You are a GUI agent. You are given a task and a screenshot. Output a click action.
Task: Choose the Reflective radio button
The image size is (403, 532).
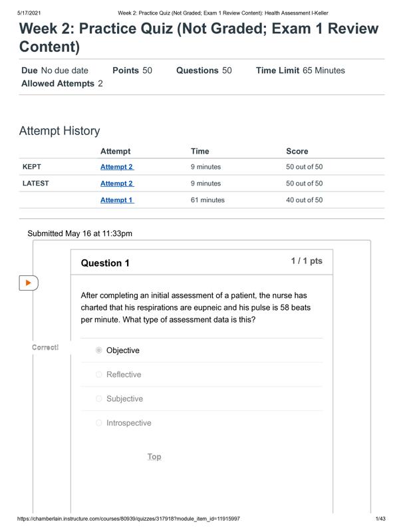(99, 374)
